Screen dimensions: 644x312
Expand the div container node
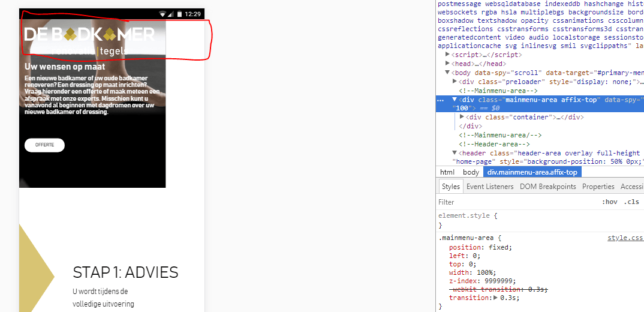tap(462, 117)
